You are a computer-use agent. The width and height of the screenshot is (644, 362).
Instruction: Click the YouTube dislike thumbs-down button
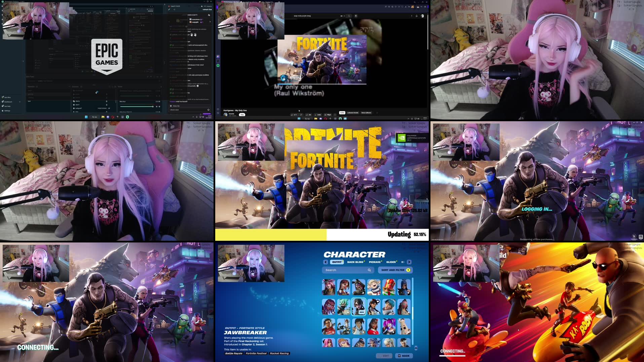pos(301,115)
